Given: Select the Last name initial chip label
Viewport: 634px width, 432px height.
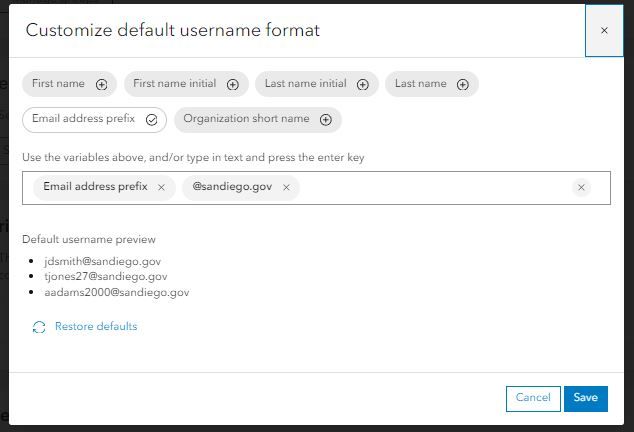Looking at the screenshot, I should [x=305, y=83].
